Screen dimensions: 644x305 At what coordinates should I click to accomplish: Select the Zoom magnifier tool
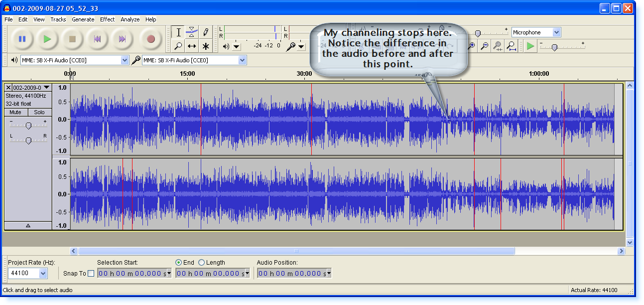point(178,46)
